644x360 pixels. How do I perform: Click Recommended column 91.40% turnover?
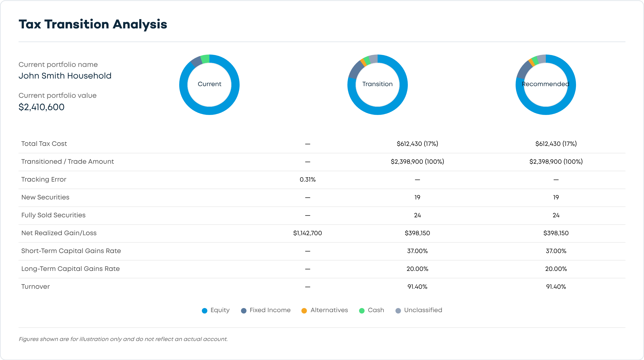pyautogui.click(x=556, y=286)
